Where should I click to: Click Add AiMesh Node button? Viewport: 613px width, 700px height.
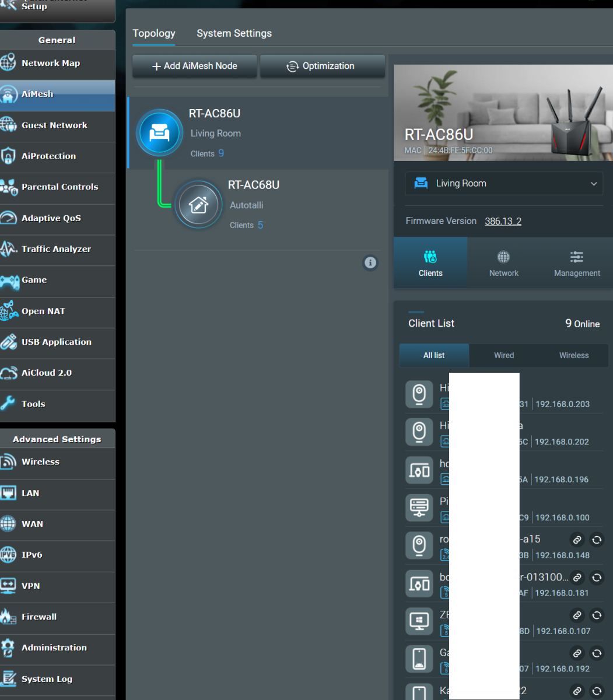coord(195,66)
